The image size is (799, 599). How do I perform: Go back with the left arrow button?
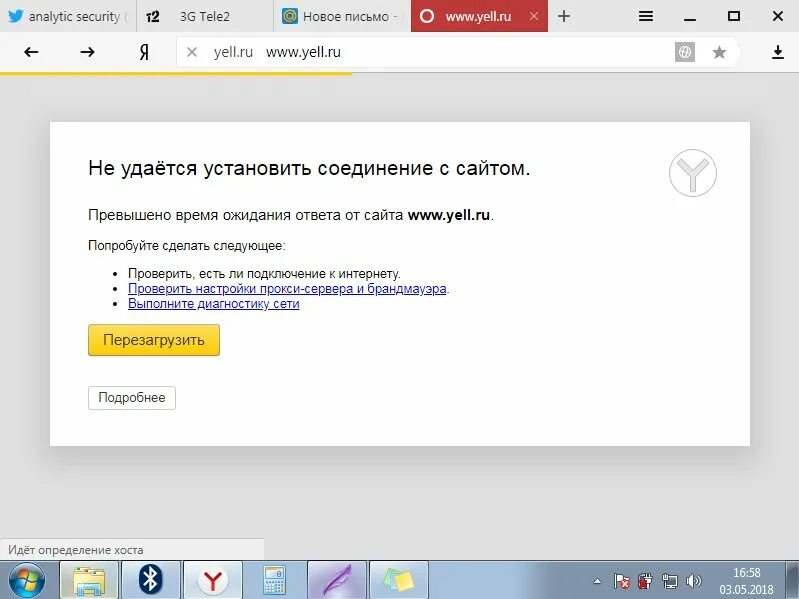click(x=31, y=52)
